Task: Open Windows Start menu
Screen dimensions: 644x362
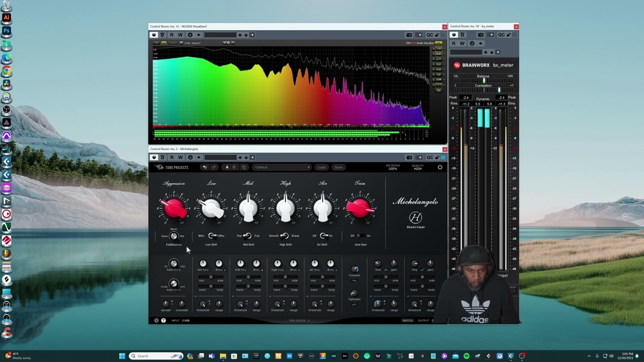Action: [x=122, y=356]
